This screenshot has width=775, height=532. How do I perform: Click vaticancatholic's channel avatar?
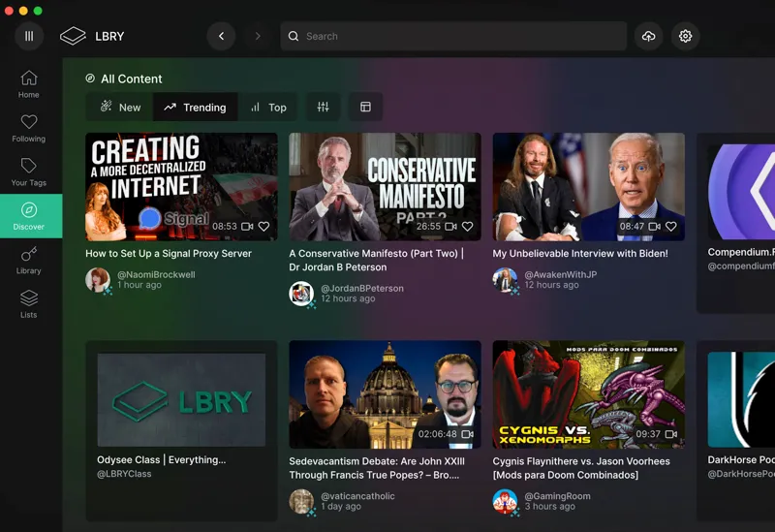coord(301,501)
